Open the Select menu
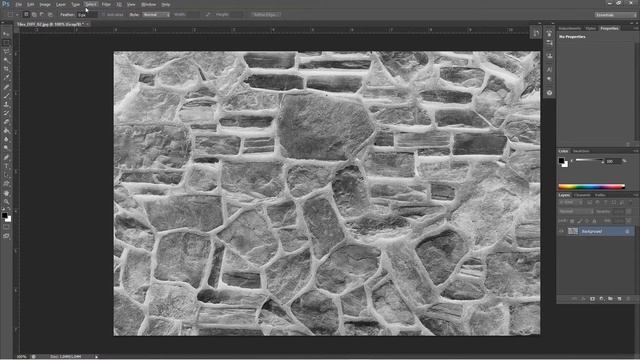 pos(91,4)
